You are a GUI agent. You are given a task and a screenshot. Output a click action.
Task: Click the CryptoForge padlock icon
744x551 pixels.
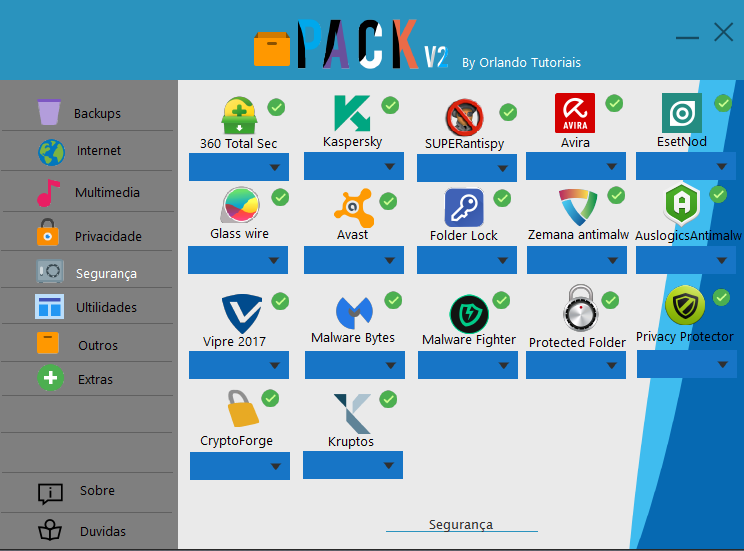242,409
